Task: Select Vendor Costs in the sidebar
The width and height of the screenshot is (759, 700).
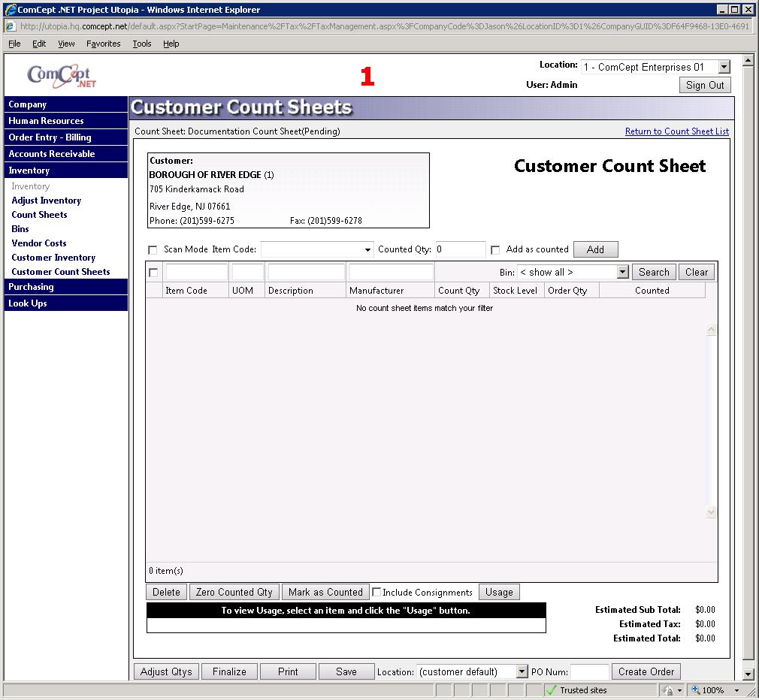Action: pos(39,243)
